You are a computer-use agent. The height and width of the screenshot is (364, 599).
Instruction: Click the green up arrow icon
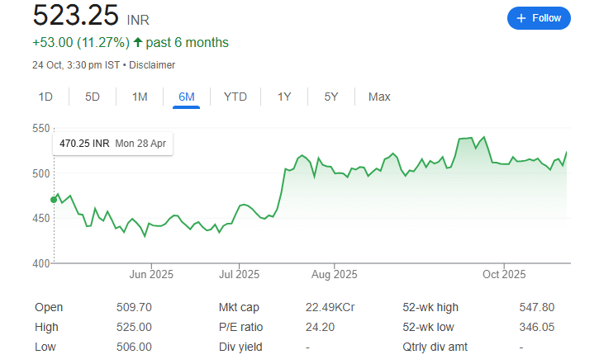click(137, 42)
